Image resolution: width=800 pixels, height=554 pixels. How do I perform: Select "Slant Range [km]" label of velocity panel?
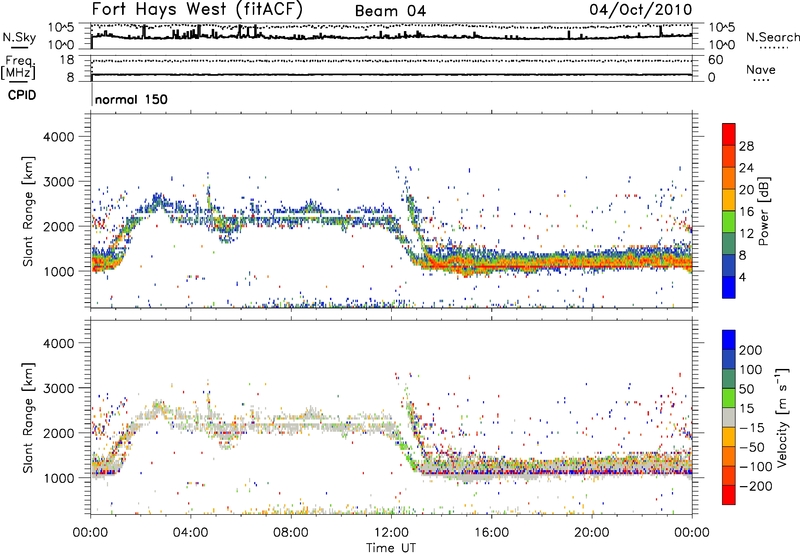[28, 417]
